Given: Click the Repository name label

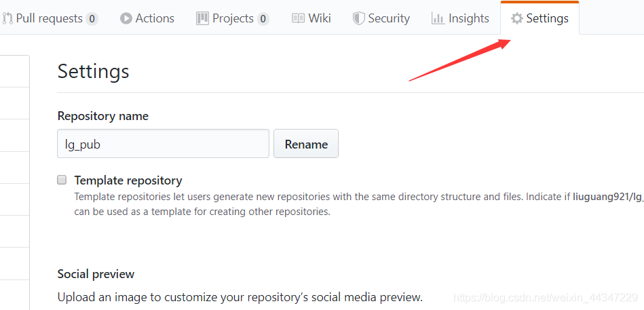Looking at the screenshot, I should [x=102, y=116].
